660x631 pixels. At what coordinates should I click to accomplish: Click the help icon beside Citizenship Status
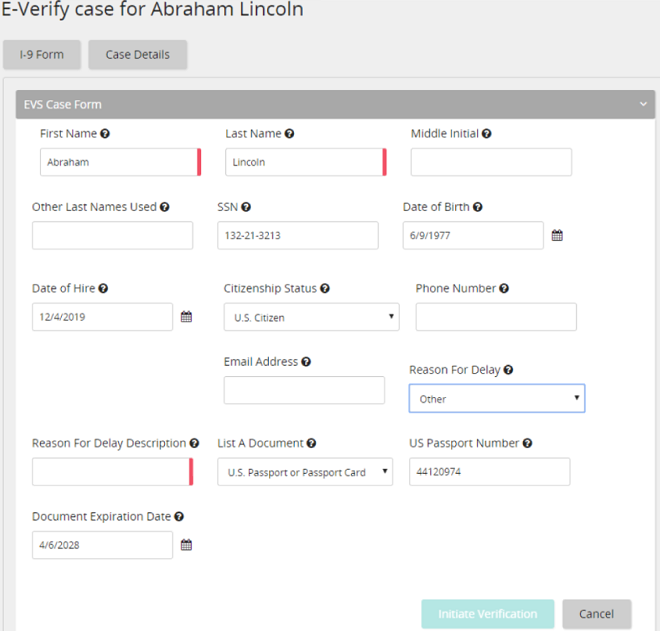pos(325,288)
